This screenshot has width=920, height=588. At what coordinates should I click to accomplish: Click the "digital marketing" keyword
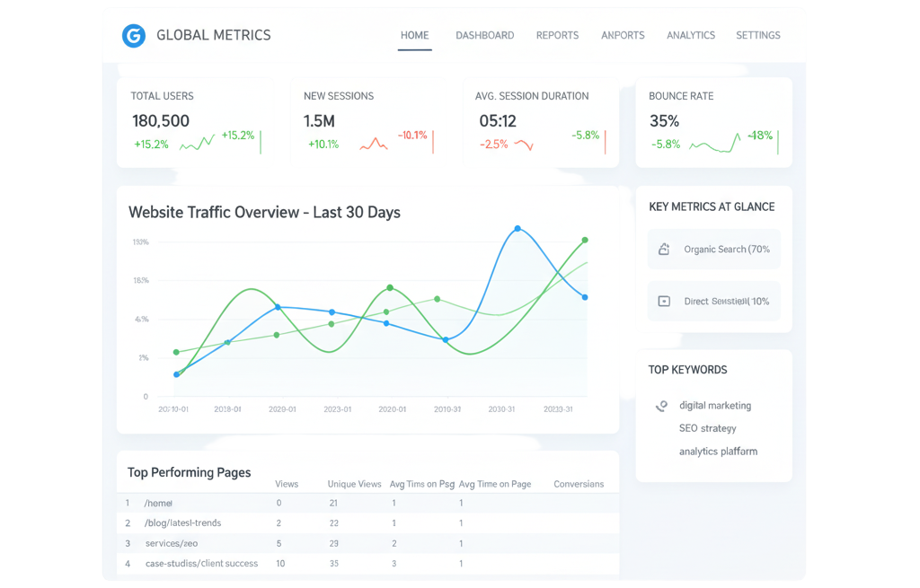[714, 406]
